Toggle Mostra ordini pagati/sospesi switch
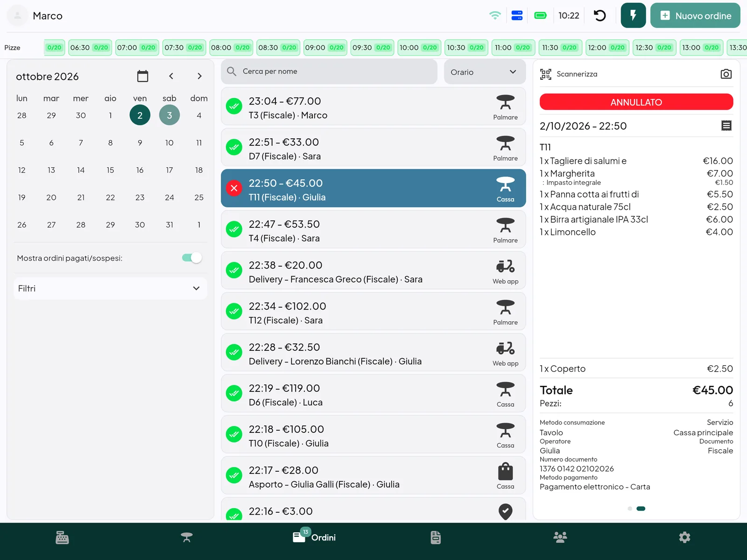 (x=192, y=258)
